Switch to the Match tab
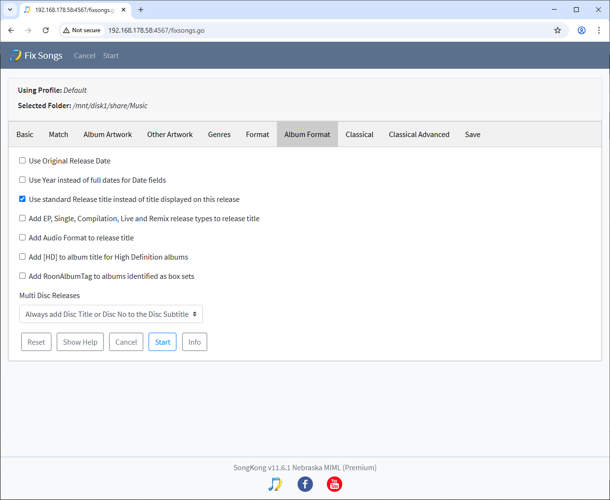The width and height of the screenshot is (610, 500). pos(58,134)
